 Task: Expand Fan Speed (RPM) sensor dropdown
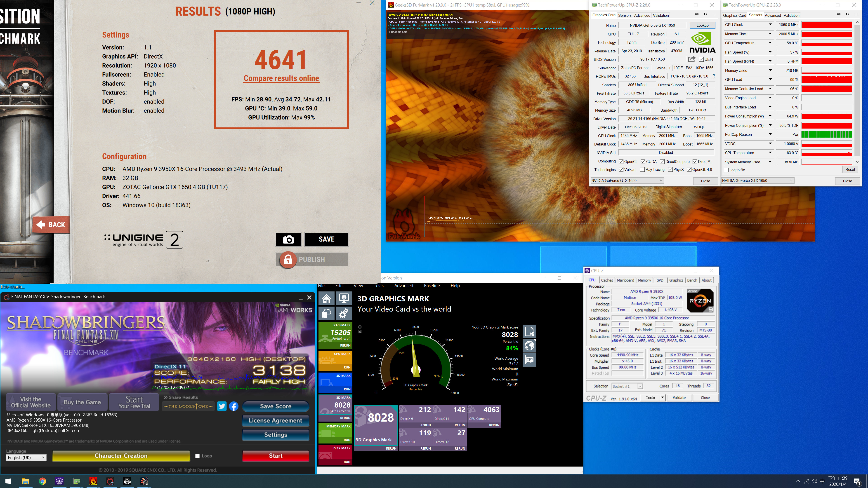770,61
